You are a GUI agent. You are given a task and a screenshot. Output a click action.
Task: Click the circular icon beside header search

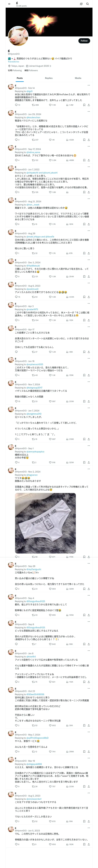tap(81, 4)
